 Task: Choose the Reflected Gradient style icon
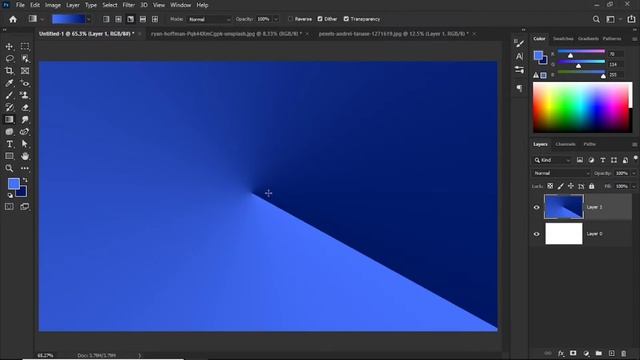pos(143,19)
